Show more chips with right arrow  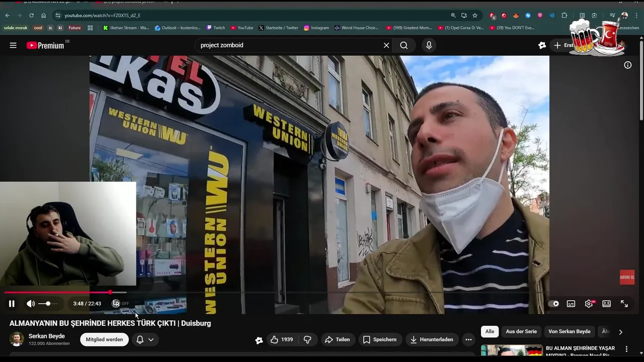click(x=620, y=332)
